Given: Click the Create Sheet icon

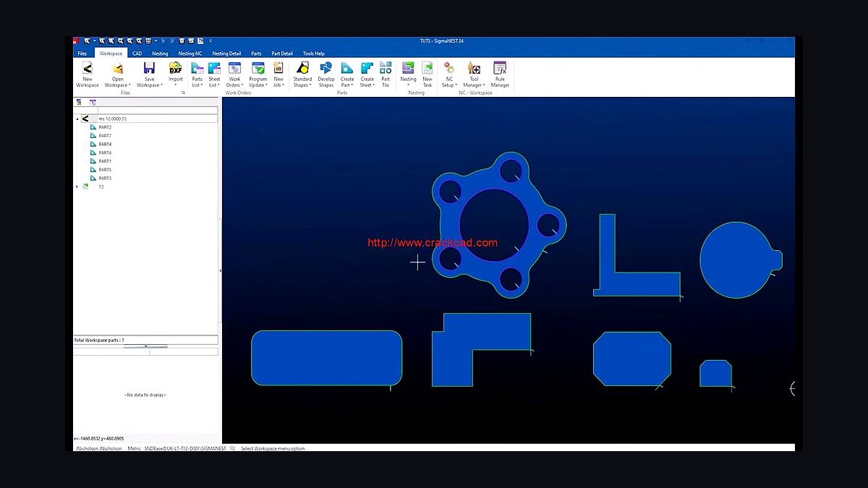Looking at the screenshot, I should click(x=367, y=68).
